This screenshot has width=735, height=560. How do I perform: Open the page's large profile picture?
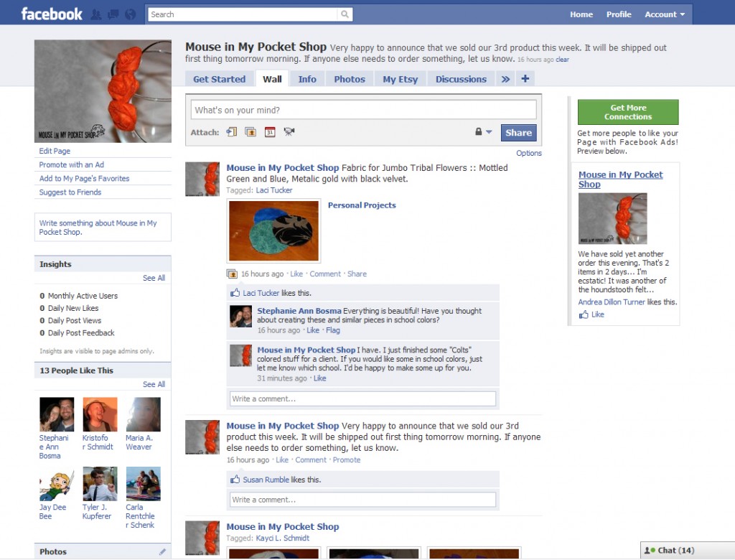[103, 91]
